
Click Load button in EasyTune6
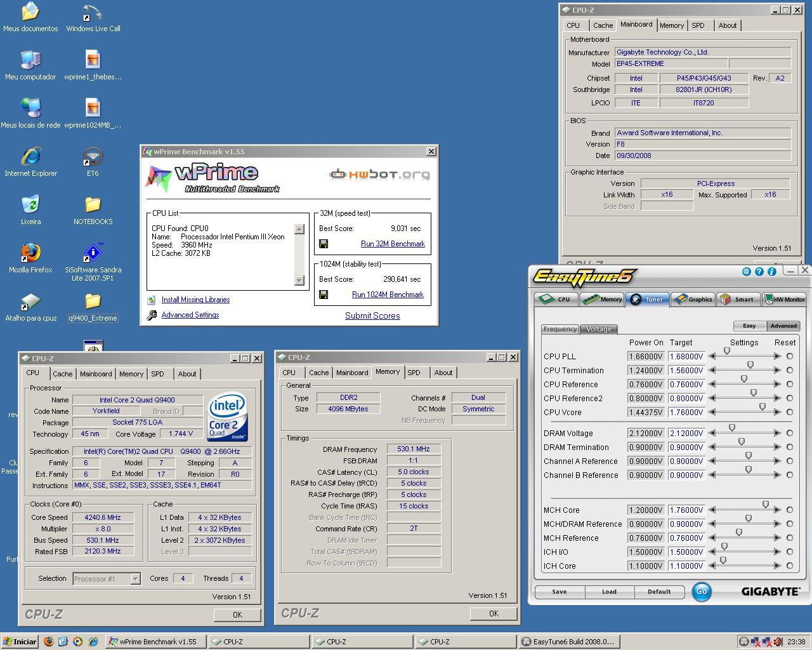pyautogui.click(x=609, y=592)
